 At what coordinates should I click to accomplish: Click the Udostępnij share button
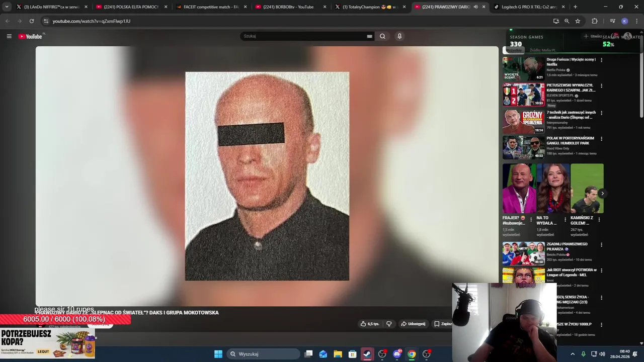pos(413,324)
